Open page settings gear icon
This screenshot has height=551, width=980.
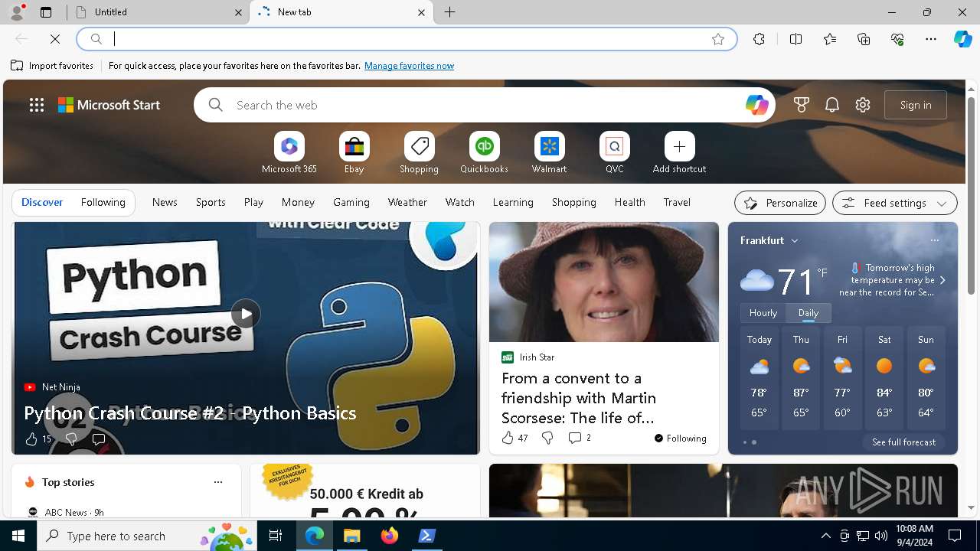(863, 105)
